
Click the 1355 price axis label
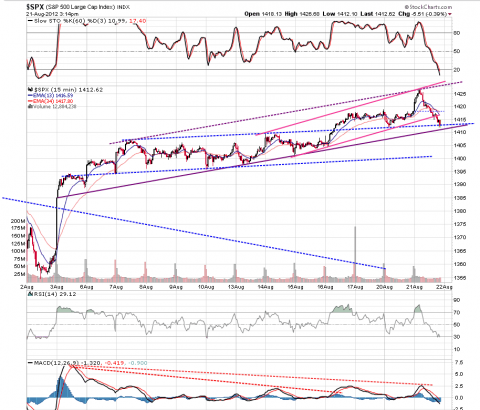(460, 278)
